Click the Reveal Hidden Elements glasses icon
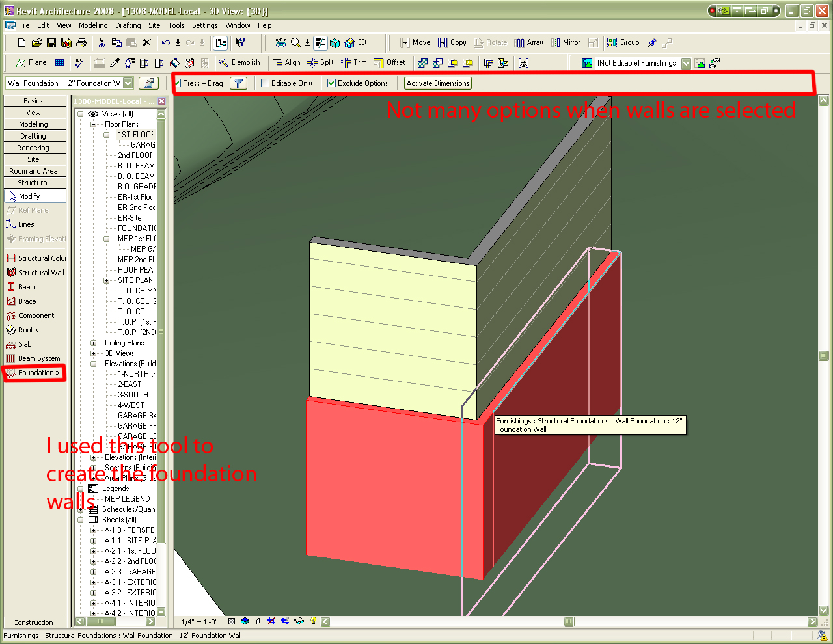Image resolution: width=833 pixels, height=644 pixels. [x=299, y=621]
